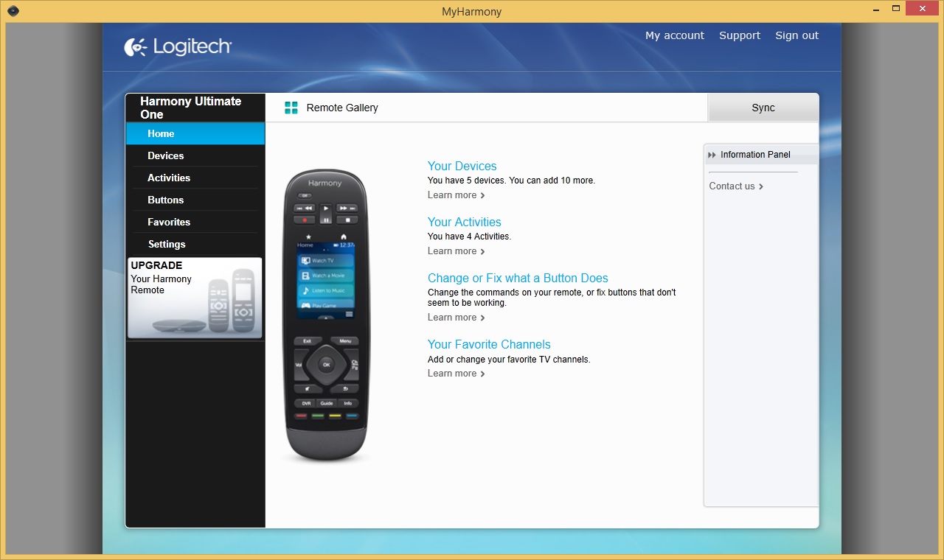
Task: Click the text 'You have 4 Activities.'
Action: (469, 237)
